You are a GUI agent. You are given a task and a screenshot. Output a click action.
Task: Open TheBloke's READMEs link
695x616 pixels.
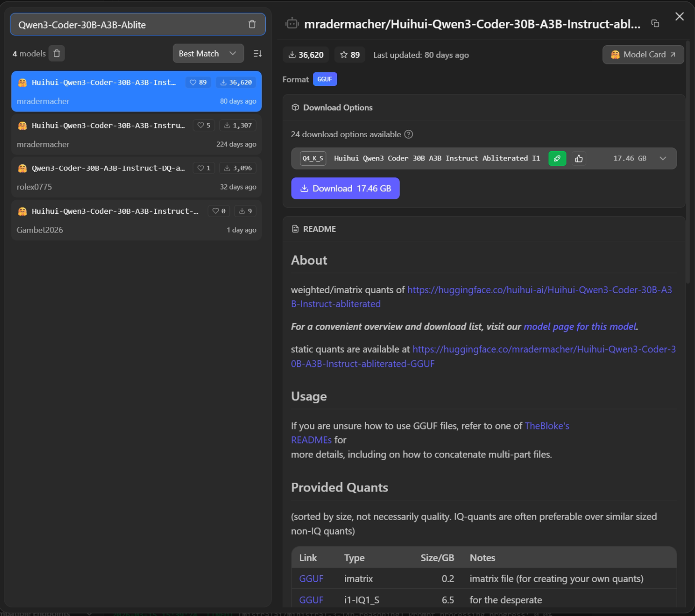[547, 426]
